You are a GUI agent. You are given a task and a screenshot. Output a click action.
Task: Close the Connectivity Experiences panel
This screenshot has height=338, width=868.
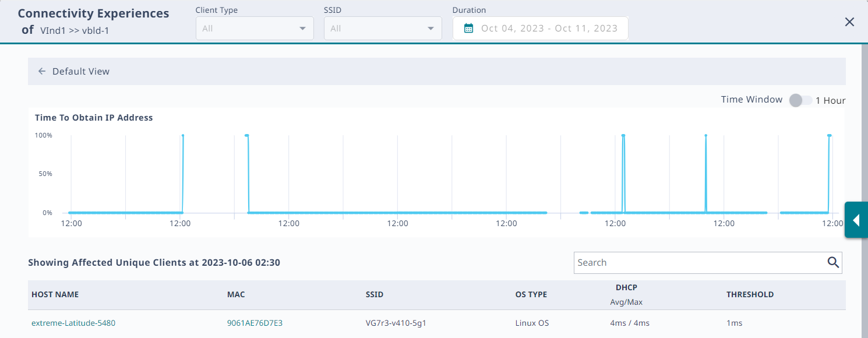tap(849, 22)
